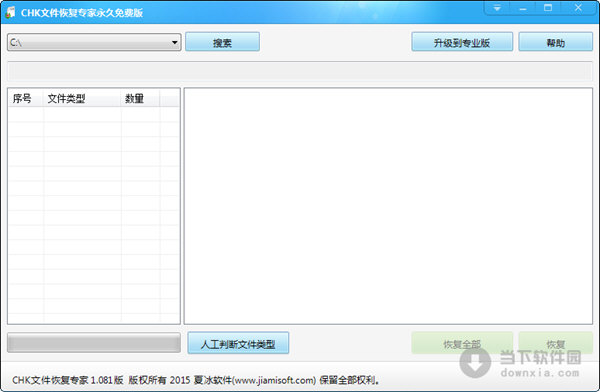Viewport: 600px width, 392px height.
Task: Click the 搜索 search button
Action: [x=222, y=42]
